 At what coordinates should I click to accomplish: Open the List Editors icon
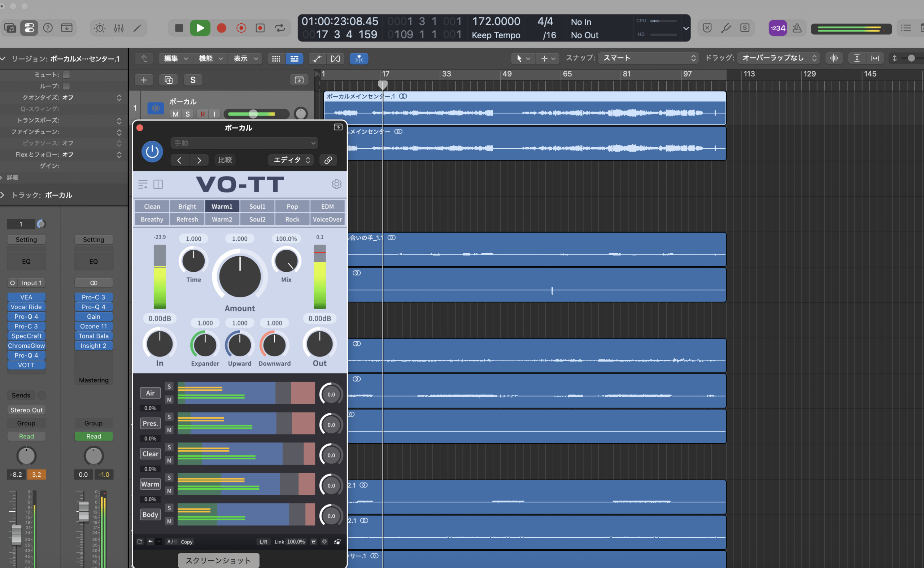coord(906,28)
